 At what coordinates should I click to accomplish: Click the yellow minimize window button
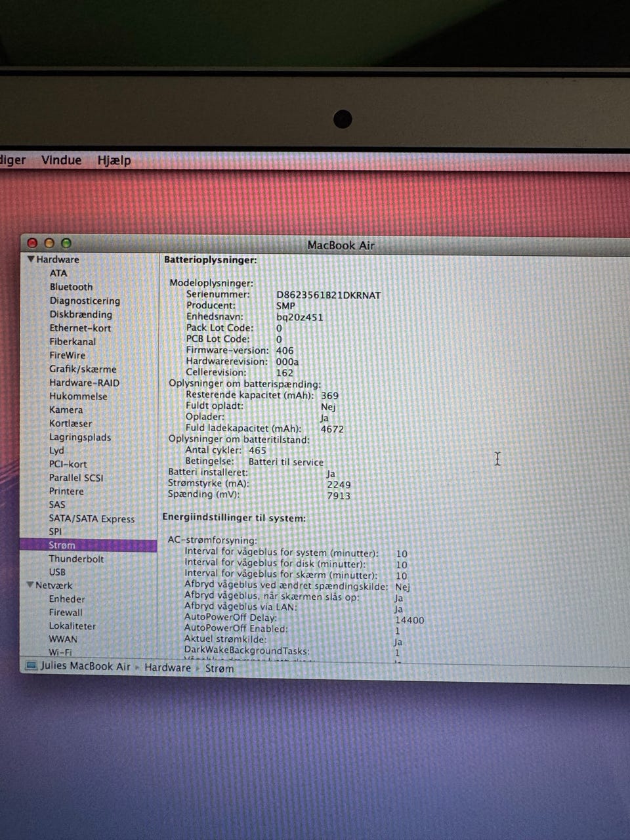[49, 243]
